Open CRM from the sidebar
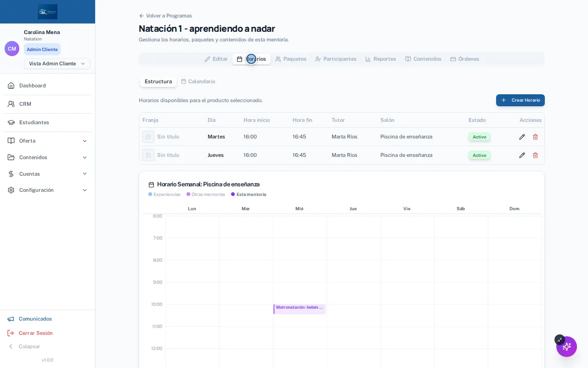Image resolution: width=588 pixels, height=368 pixels. tap(48, 104)
